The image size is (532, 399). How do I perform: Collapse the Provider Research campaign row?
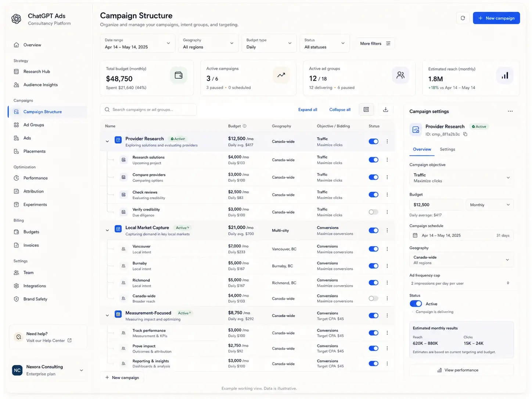click(x=107, y=141)
